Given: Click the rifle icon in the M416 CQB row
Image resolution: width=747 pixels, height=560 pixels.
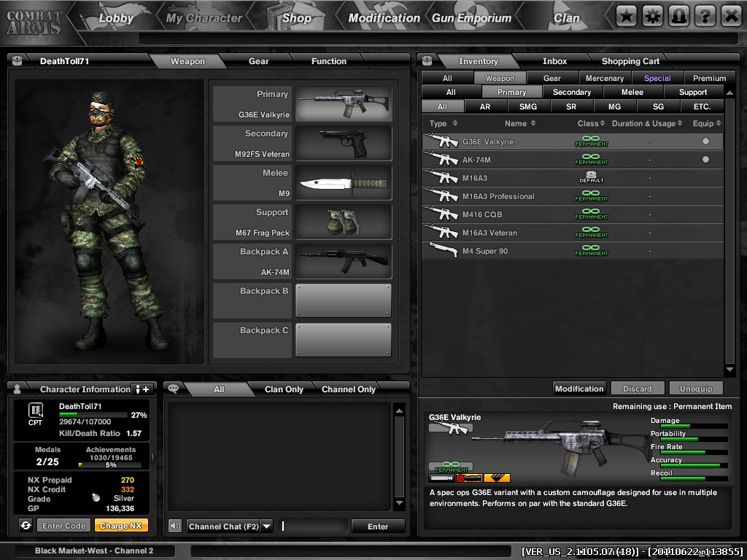Looking at the screenshot, I should (x=441, y=214).
